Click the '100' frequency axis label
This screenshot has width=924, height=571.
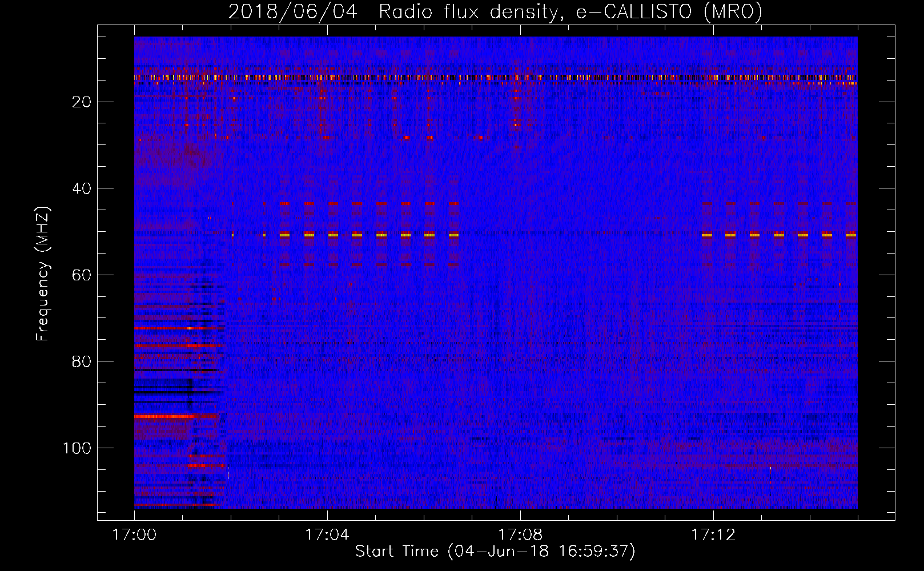[77, 448]
